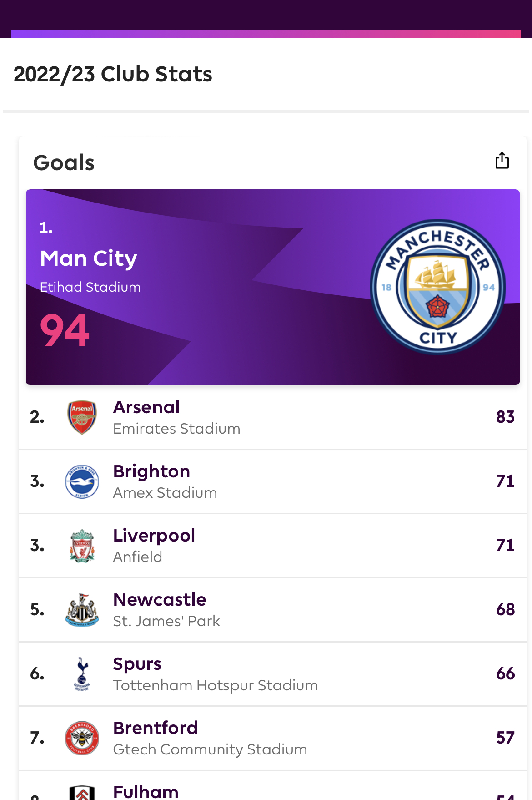Image resolution: width=532 pixels, height=800 pixels.
Task: Select Newcastle in the goals list
Action: [x=160, y=600]
